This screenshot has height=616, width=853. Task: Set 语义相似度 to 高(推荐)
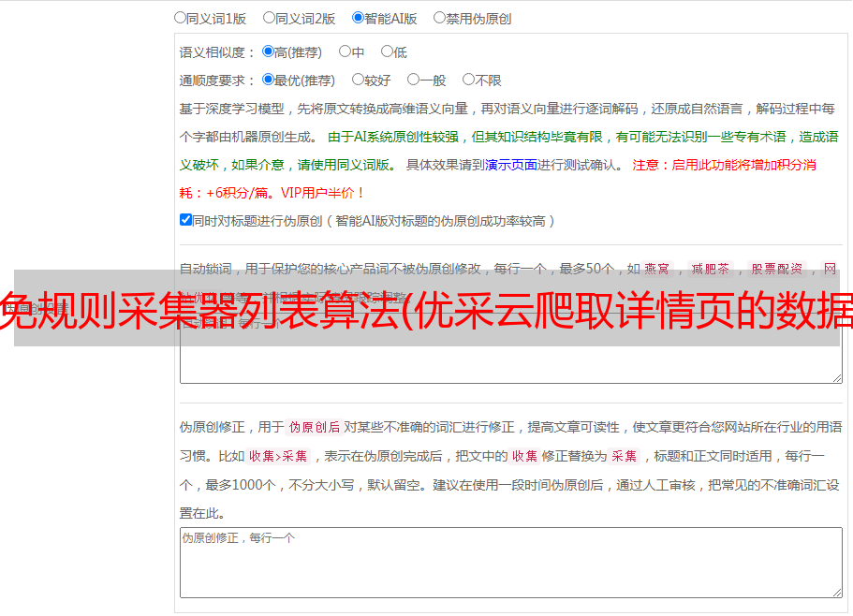(268, 51)
